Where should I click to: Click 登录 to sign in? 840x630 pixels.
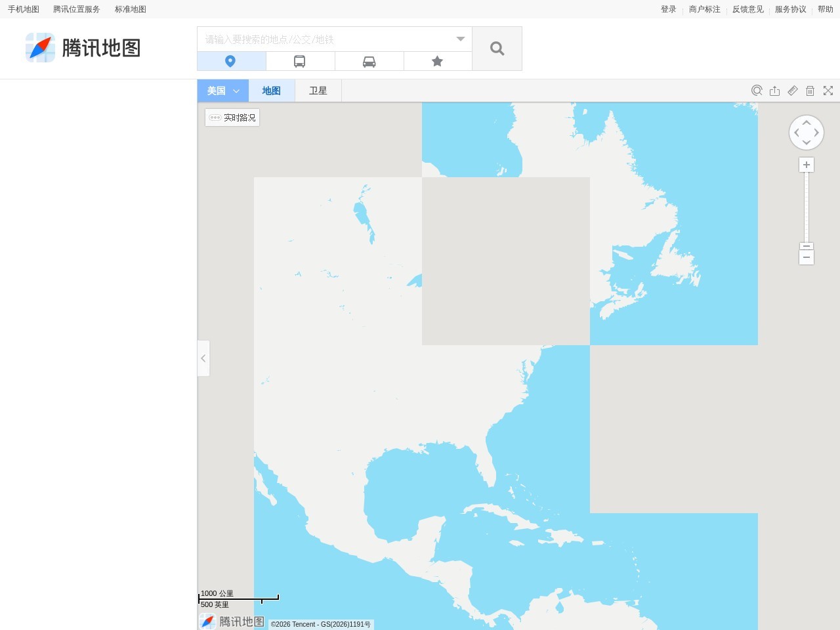pyautogui.click(x=669, y=9)
